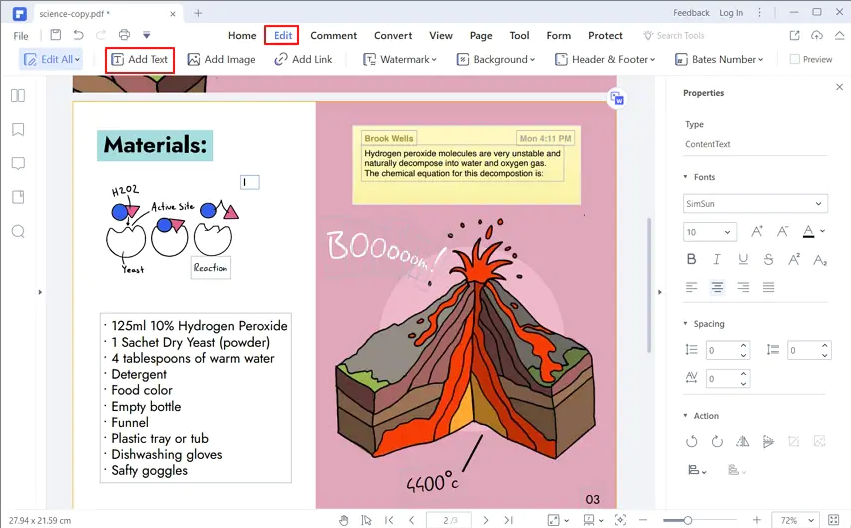Screen dimensions: 851x528
Task: Click the zoom slider handle
Action: [x=688, y=520]
